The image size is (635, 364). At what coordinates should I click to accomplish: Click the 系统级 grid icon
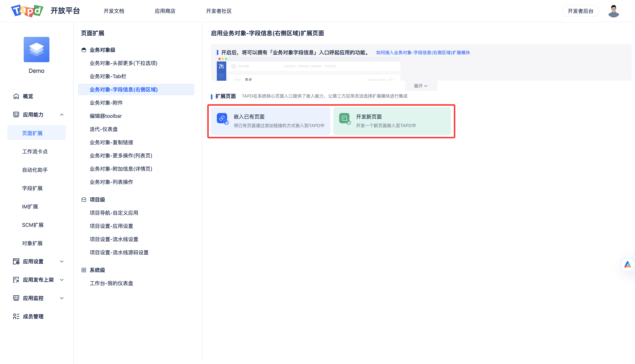click(x=84, y=270)
